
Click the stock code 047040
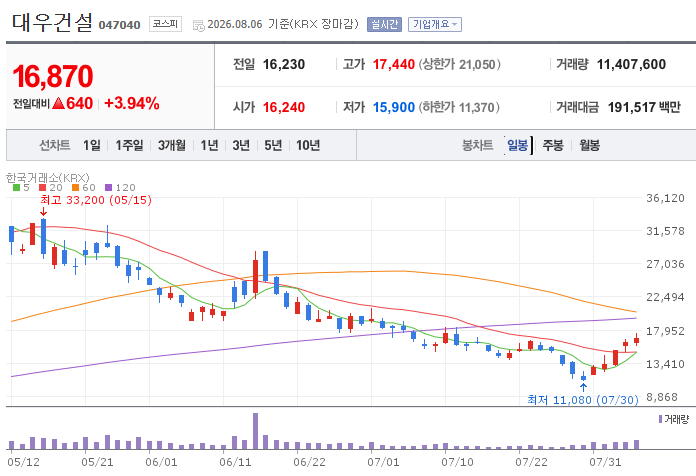coord(119,25)
